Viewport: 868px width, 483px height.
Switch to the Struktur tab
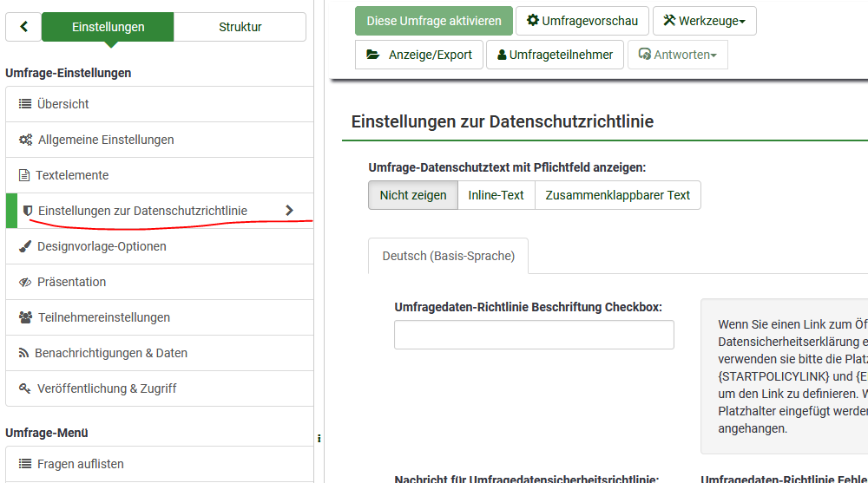pyautogui.click(x=240, y=27)
